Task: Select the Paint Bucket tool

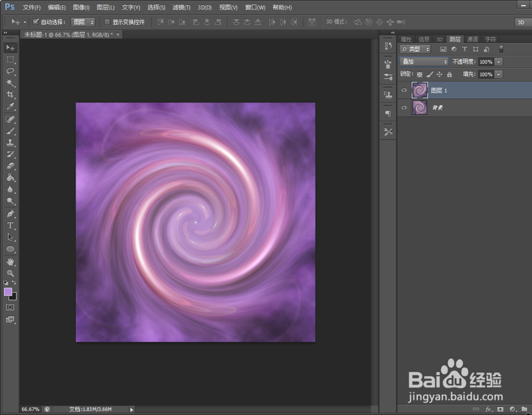Action: click(x=11, y=177)
